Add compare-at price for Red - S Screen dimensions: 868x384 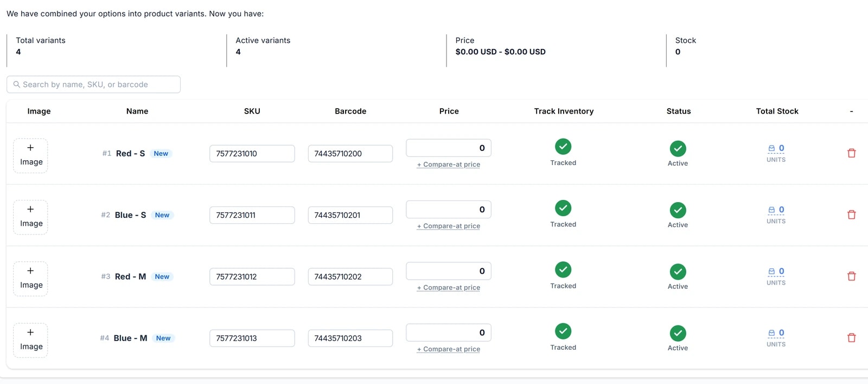click(x=449, y=165)
